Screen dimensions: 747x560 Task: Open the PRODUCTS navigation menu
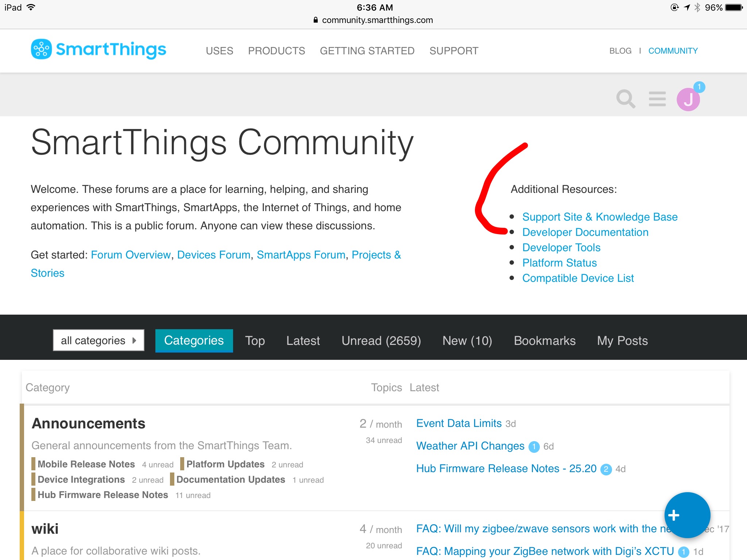click(x=276, y=51)
